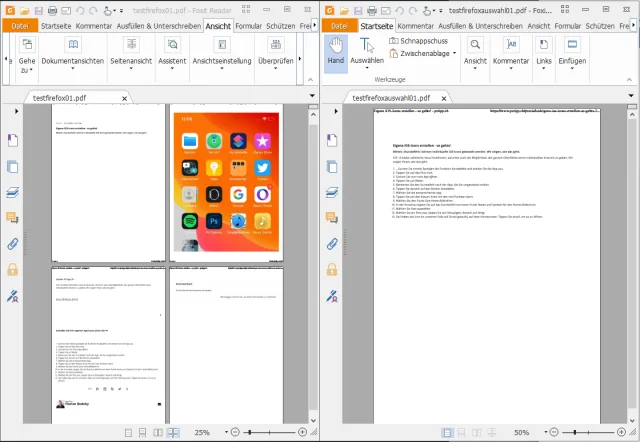Open security lock panel in left sidebar
The height and width of the screenshot is (442, 640).
(13, 270)
